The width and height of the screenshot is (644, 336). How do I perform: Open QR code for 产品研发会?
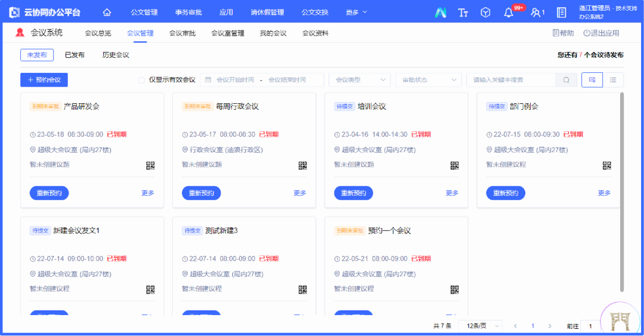pos(150,165)
